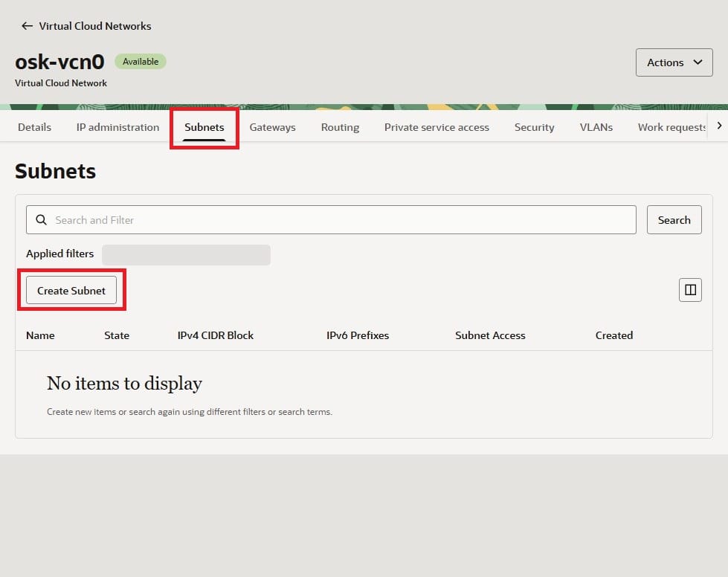Click the magnifier icon in search field
The height and width of the screenshot is (577, 728).
point(42,220)
